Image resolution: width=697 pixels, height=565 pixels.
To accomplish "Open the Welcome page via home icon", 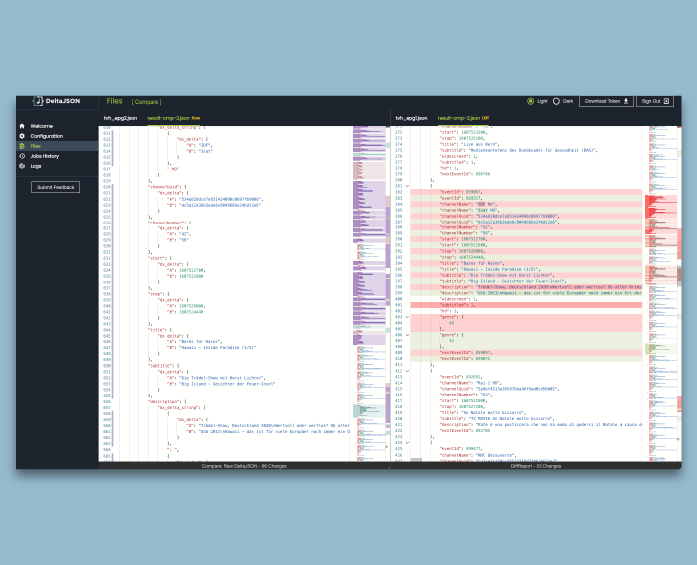I will [22, 126].
